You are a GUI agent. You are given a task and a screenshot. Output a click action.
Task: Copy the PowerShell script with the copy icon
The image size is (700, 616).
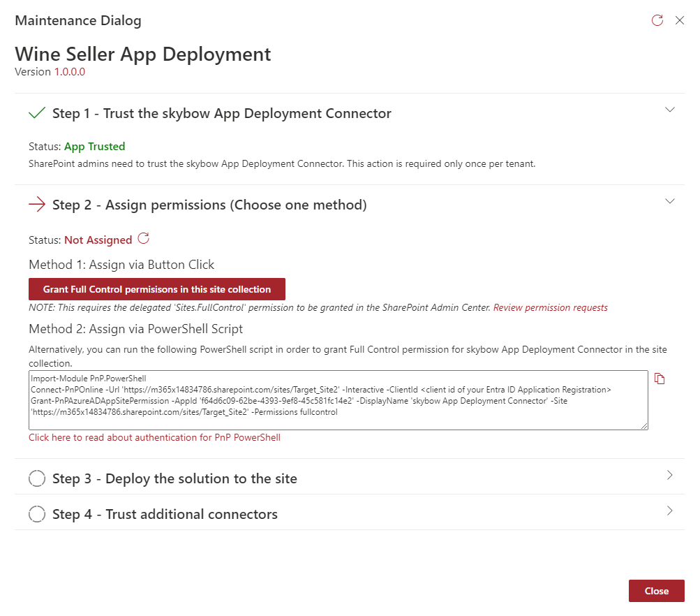click(x=660, y=379)
